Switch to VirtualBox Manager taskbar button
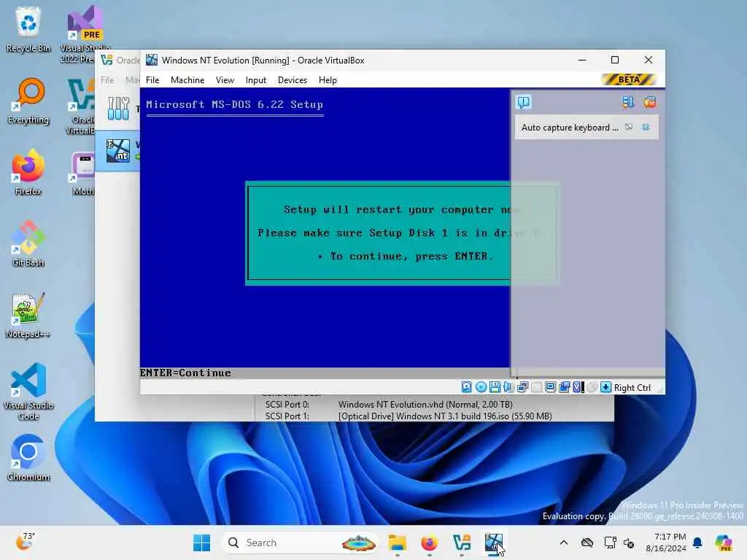Viewport: 747px width, 560px height. point(462,542)
